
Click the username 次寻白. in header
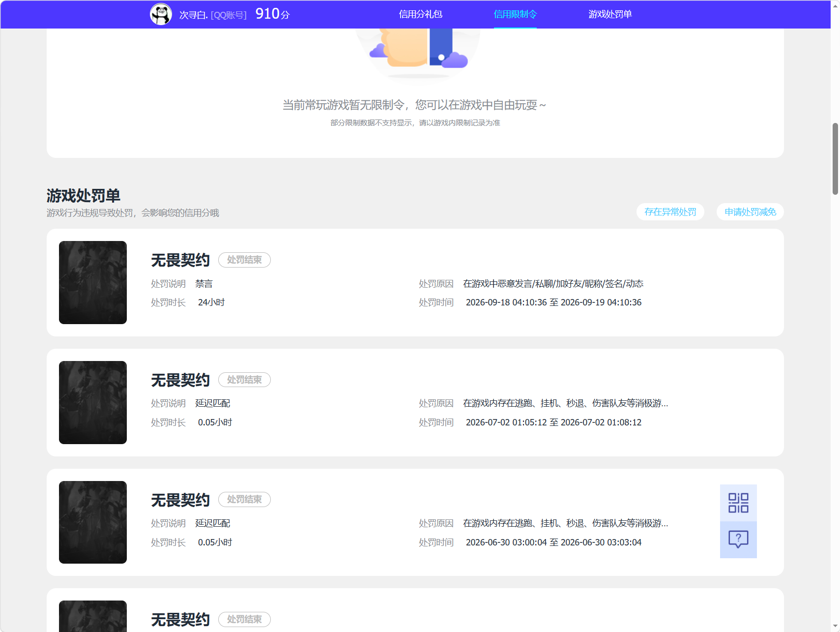[x=194, y=15]
